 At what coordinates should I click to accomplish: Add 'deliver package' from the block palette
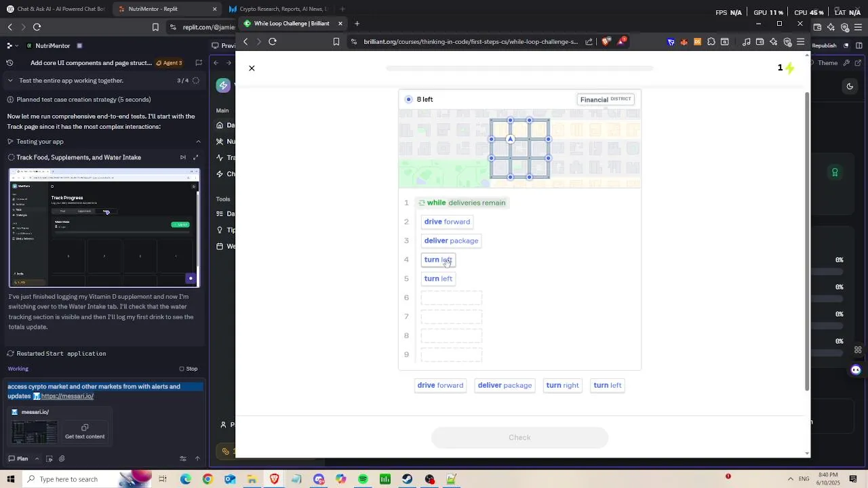click(x=505, y=386)
